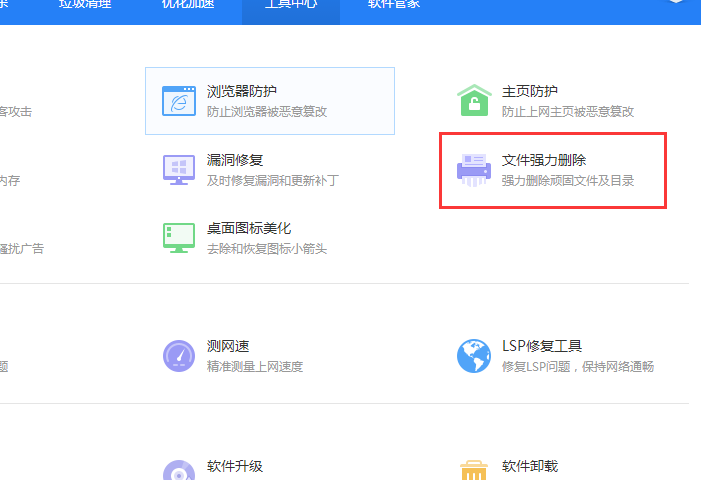Click the 文件强力删除 shredder icon
Viewport: 701px width, 480px height.
(474, 170)
